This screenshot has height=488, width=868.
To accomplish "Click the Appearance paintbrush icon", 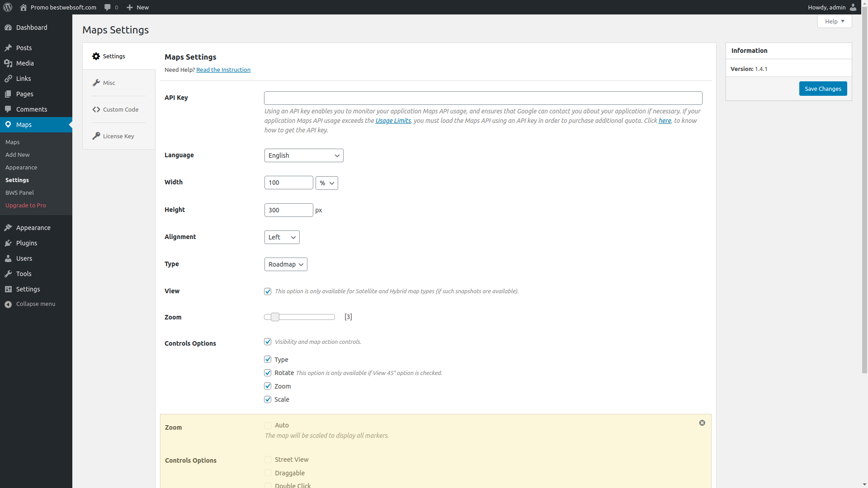I will [8, 228].
